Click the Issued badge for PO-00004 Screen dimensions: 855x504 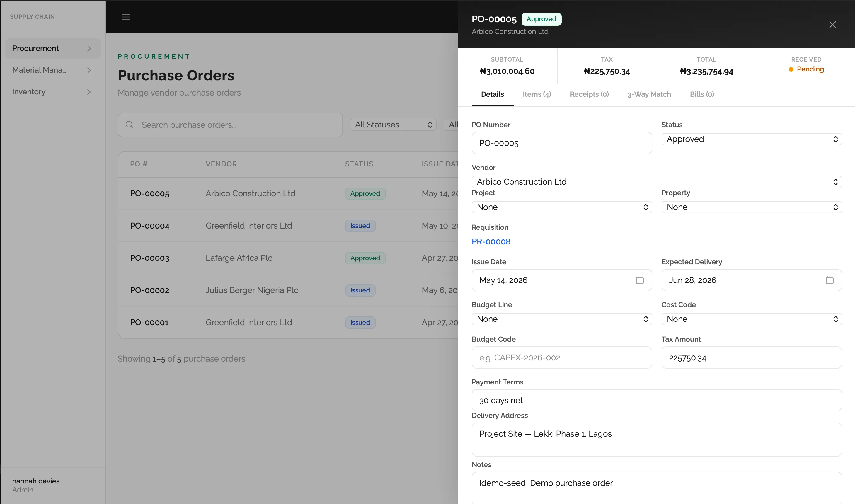360,226
